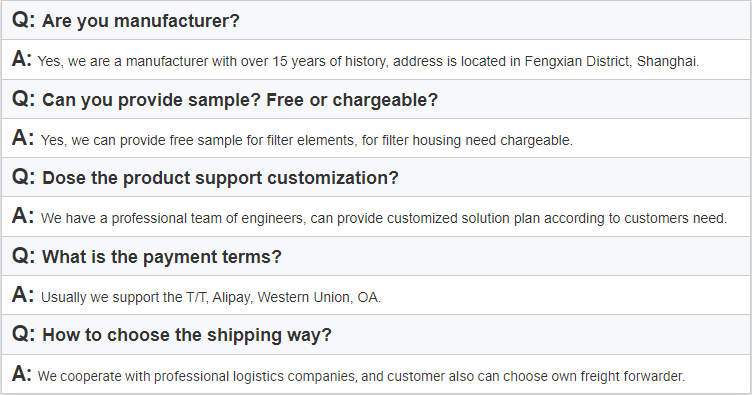
Task: Click the Q: label beside shipping way question
Action: pyautogui.click(x=24, y=334)
